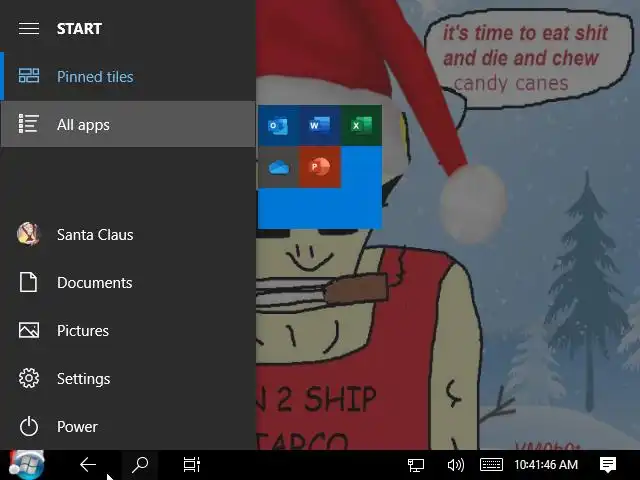This screenshot has height=480, width=640.
Task: Launch the Outlook tile
Action: [278, 125]
